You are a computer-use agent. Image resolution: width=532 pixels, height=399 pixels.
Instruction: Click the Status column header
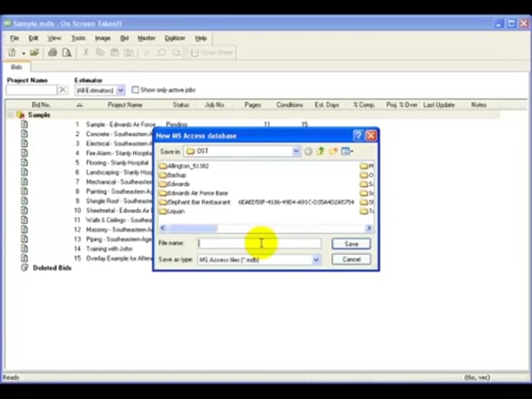tap(180, 105)
